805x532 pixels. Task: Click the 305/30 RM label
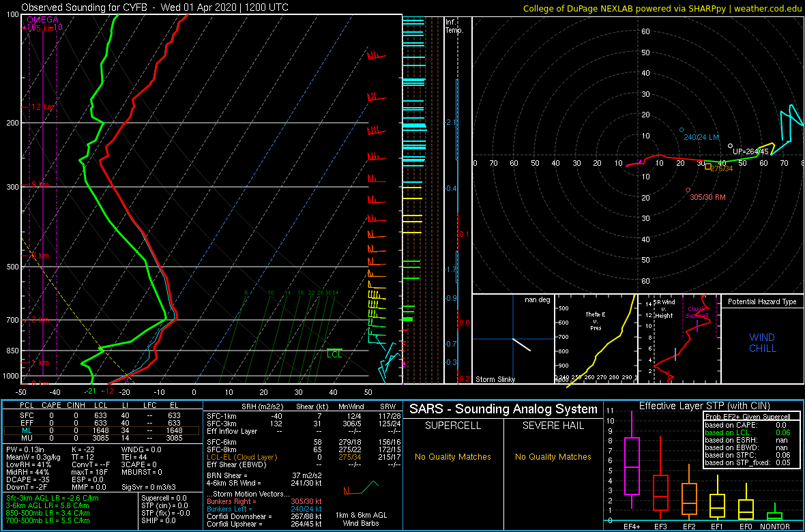point(709,197)
